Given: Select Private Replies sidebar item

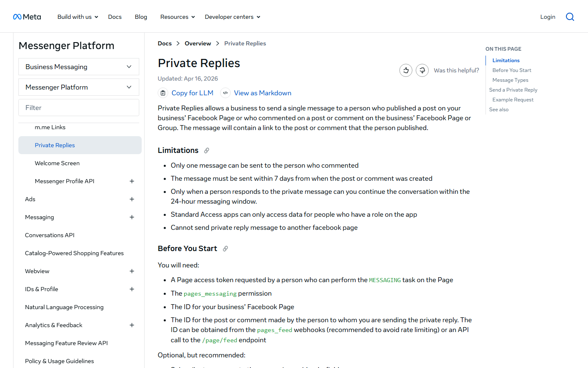Looking at the screenshot, I should 80,145.
